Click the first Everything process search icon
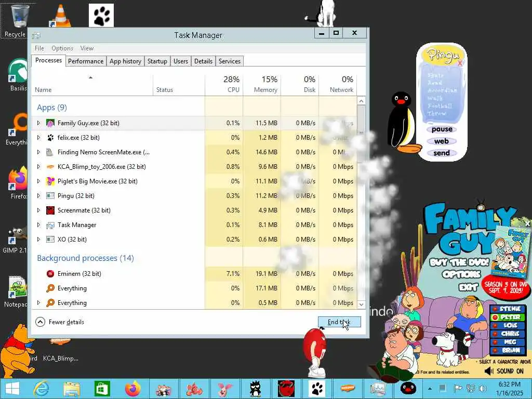Screen dimensions: 532x399 50,288
